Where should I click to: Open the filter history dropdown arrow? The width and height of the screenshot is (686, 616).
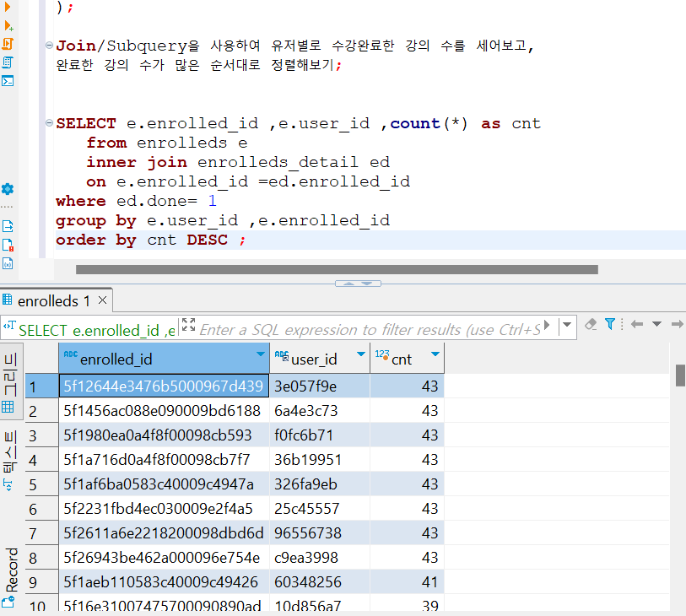567,325
